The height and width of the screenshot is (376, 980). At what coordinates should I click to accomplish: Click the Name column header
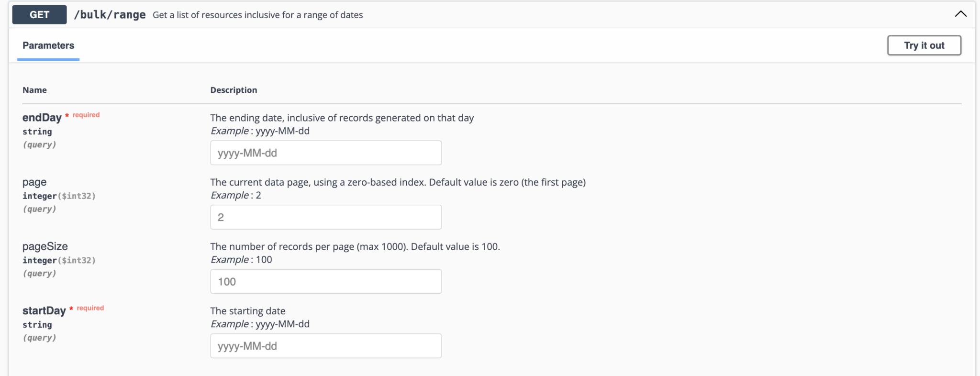point(34,90)
